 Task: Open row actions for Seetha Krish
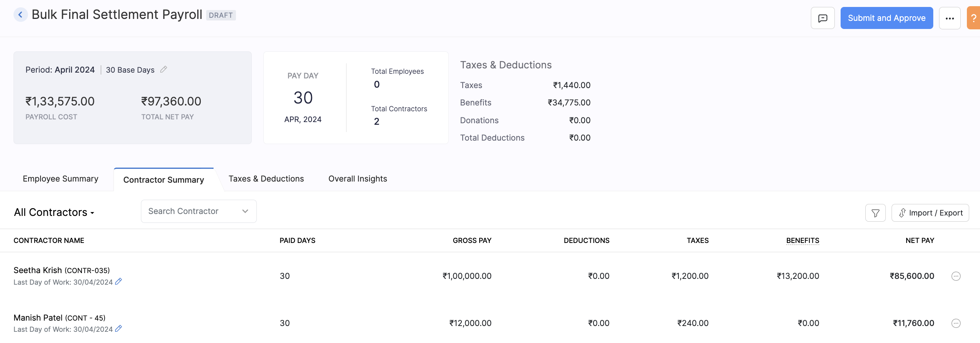click(956, 276)
